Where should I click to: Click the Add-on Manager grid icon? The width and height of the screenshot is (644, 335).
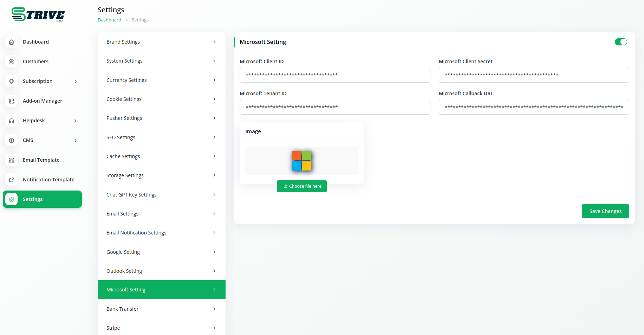[x=12, y=101]
